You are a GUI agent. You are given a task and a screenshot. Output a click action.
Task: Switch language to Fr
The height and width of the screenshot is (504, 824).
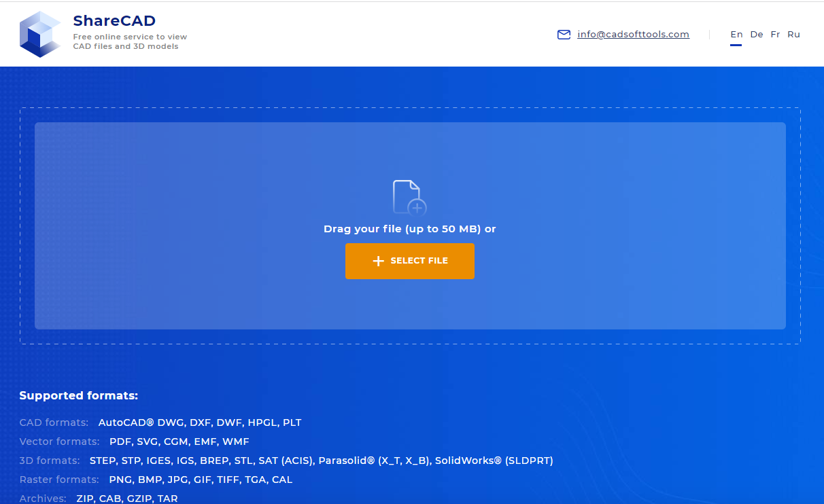[x=775, y=34]
